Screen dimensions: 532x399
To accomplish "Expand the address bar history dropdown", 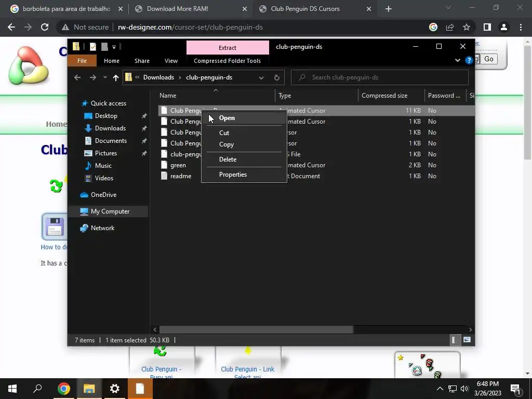I will coord(261,78).
